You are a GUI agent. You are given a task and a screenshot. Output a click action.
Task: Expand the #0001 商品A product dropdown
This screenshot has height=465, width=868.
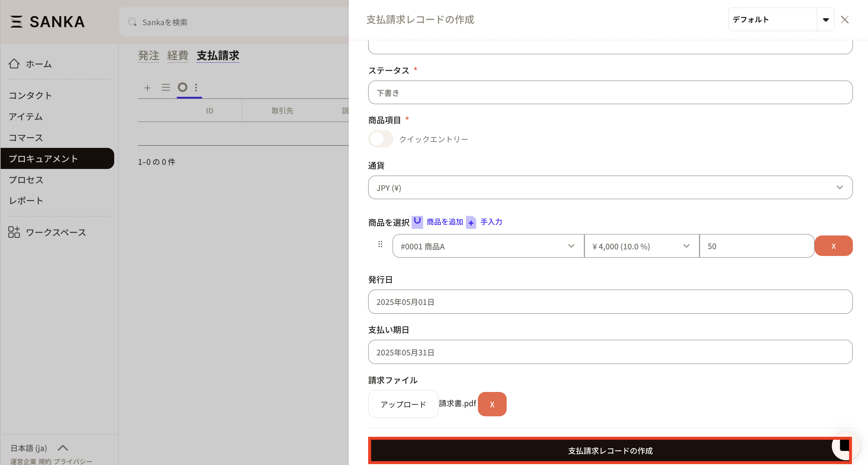488,246
